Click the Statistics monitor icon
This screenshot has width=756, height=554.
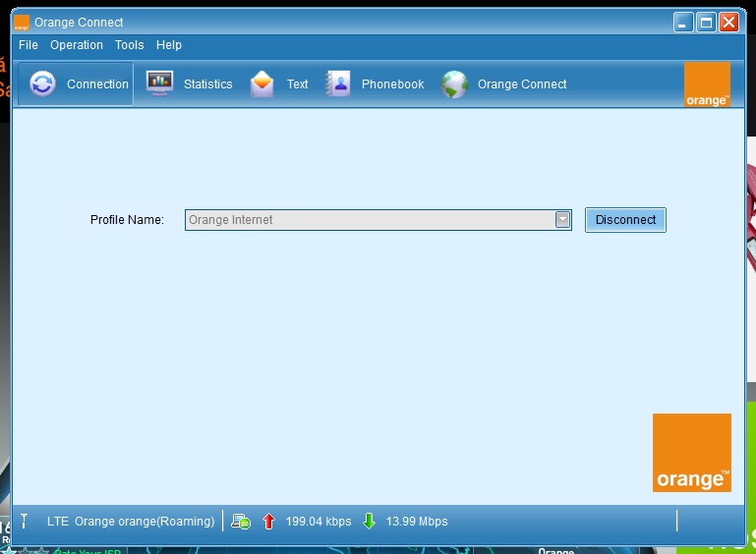pyautogui.click(x=159, y=83)
